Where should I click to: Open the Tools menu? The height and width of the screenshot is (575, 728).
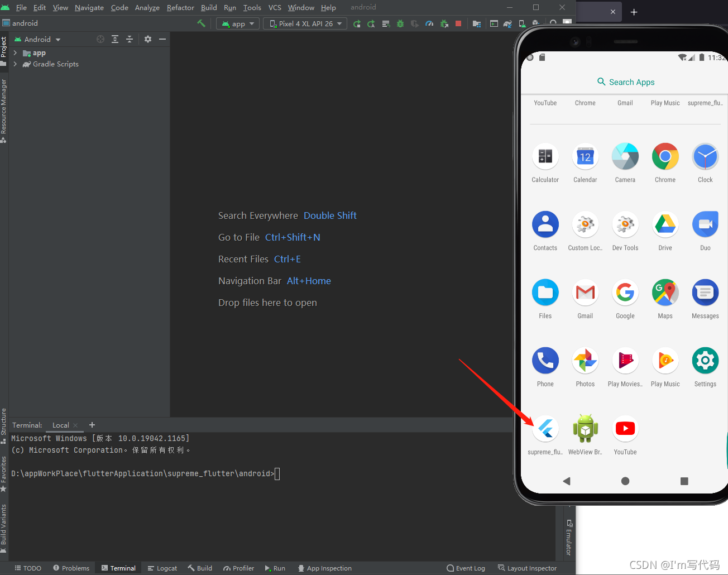252,7
